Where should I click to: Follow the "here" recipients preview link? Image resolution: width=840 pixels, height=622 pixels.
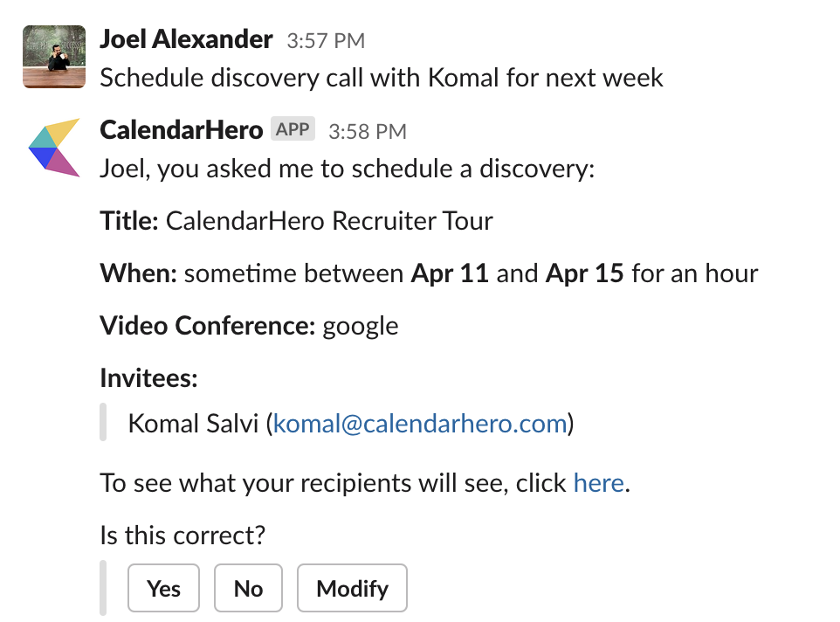[599, 483]
